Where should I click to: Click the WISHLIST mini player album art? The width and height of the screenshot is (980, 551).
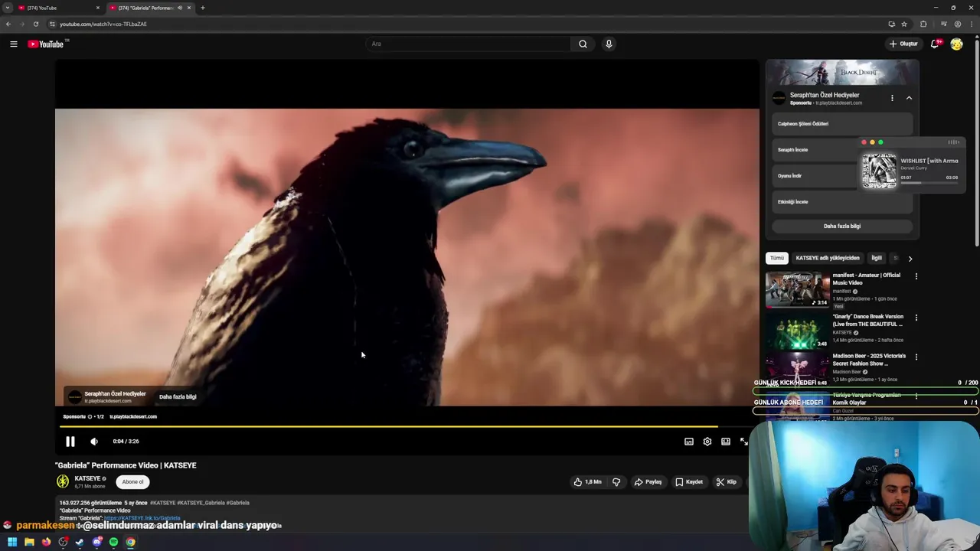pyautogui.click(x=879, y=171)
